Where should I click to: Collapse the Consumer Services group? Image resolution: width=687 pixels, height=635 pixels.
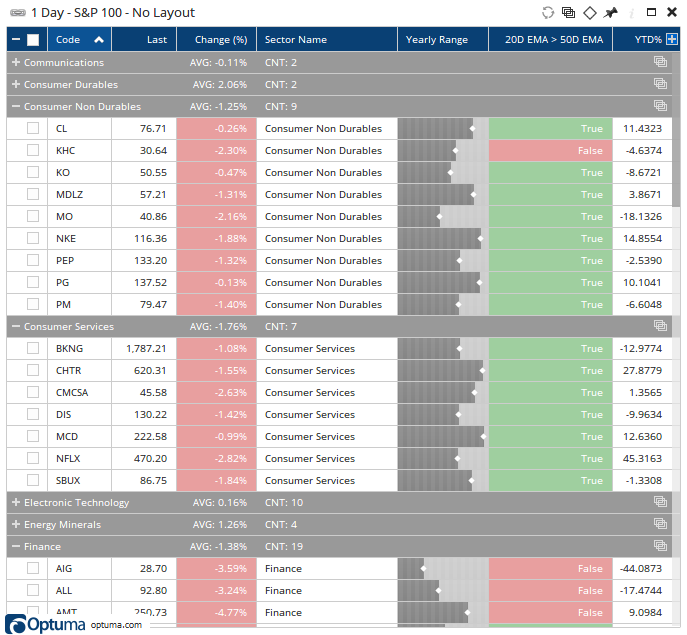coord(16,326)
